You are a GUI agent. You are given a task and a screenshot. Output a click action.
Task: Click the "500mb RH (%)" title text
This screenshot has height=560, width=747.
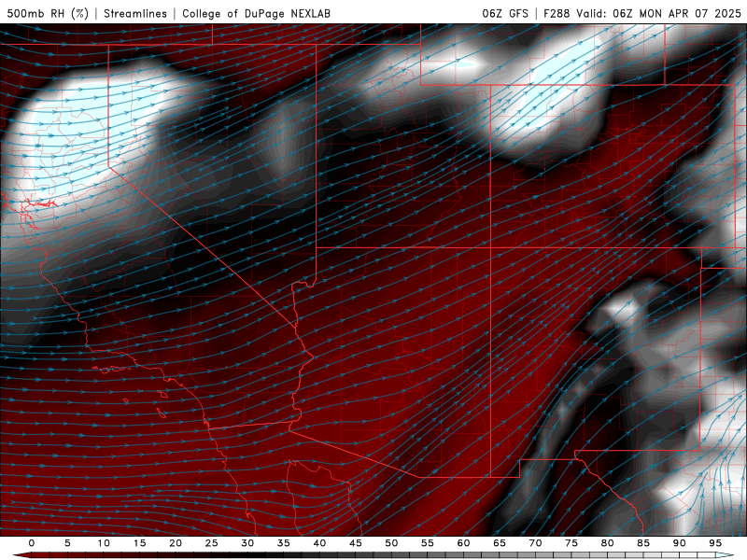pyautogui.click(x=48, y=13)
